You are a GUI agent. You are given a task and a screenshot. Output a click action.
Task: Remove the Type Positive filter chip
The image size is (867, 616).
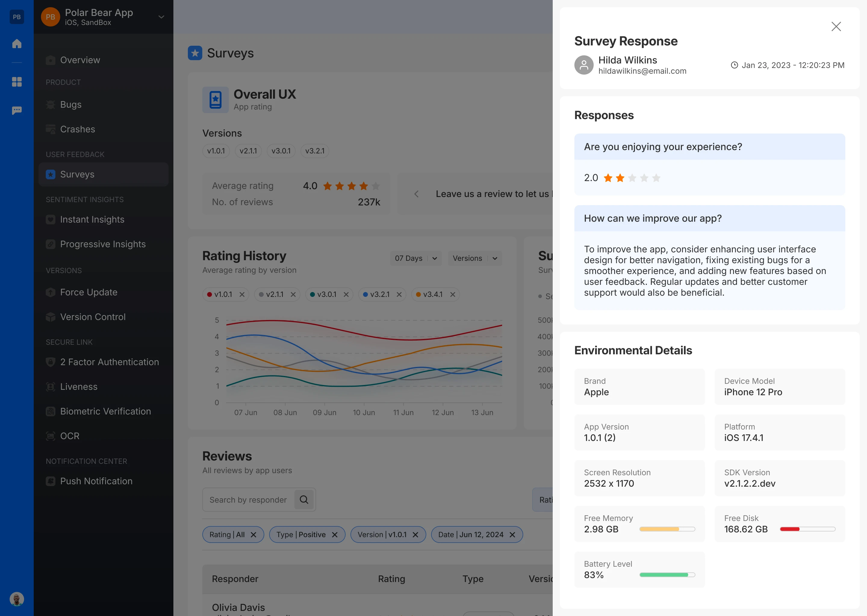pos(334,534)
